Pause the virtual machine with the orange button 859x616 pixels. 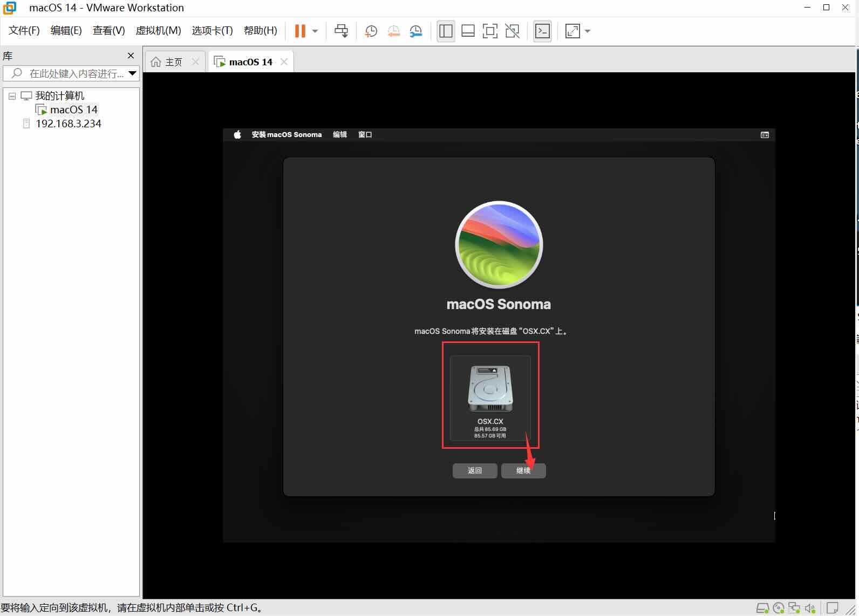point(300,31)
